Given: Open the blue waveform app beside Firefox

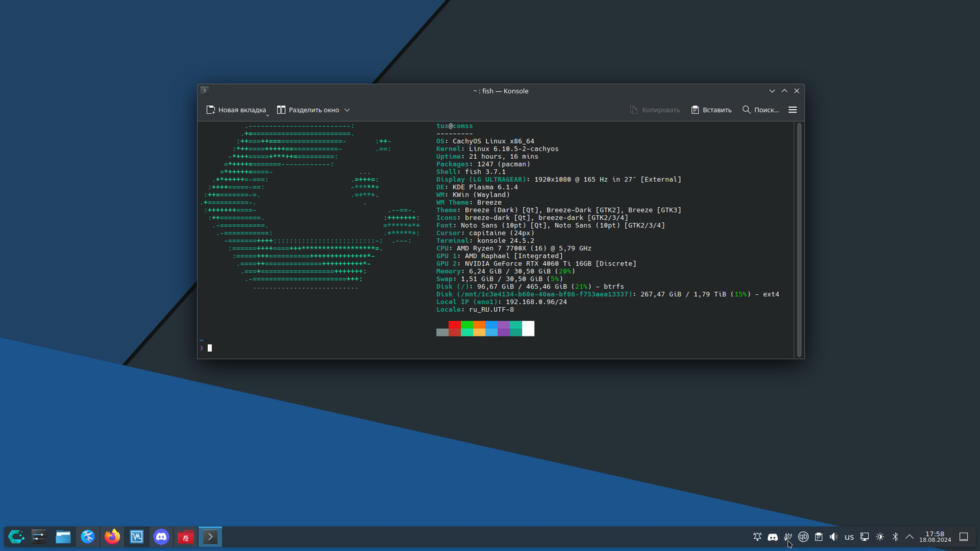Looking at the screenshot, I should [137, 537].
